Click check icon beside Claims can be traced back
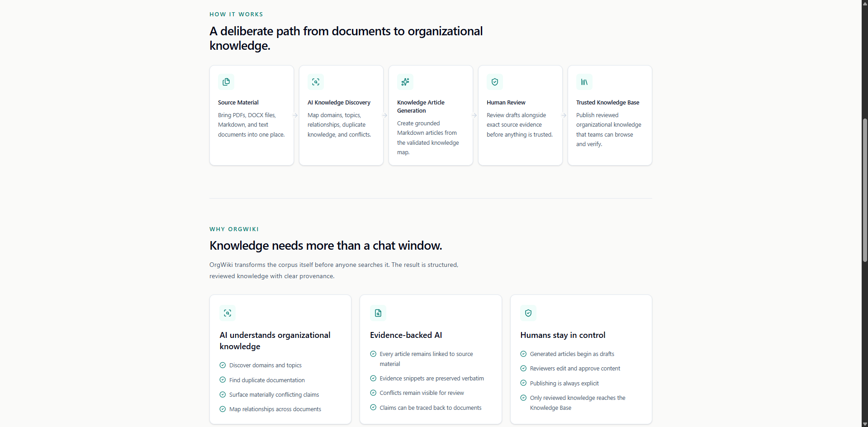 click(373, 407)
